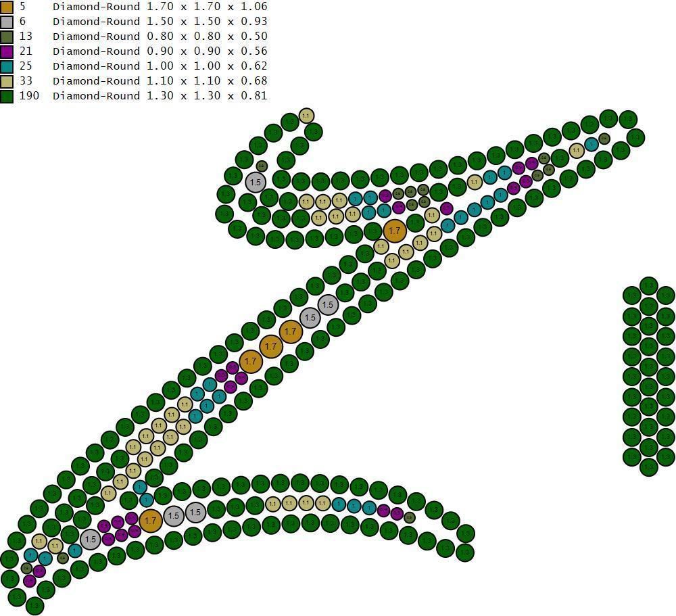Click the purple 0.90 legend swatch

[x=7, y=51]
